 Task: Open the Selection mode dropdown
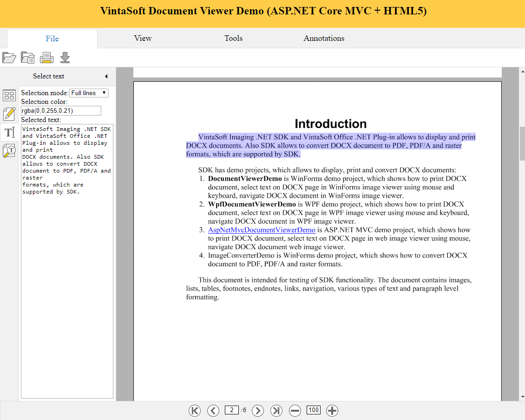pos(89,93)
